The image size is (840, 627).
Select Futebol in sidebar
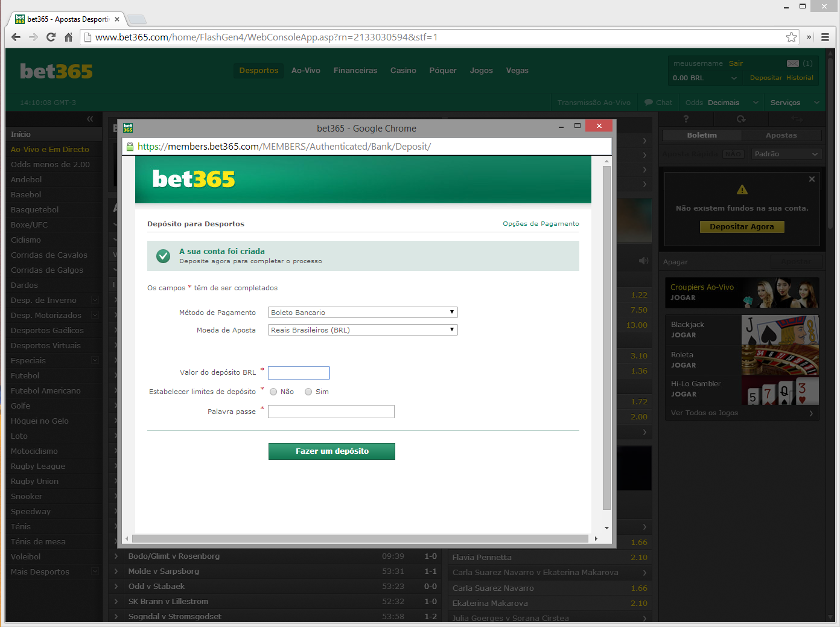coord(25,375)
